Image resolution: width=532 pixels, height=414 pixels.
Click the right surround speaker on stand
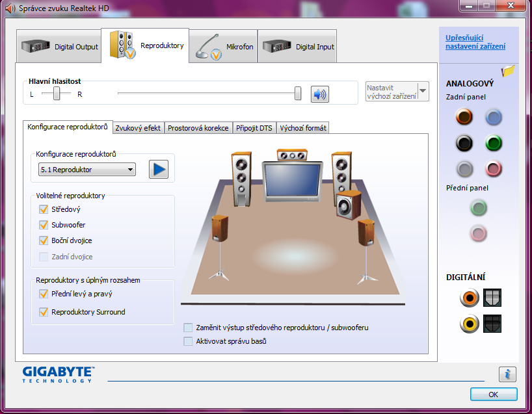(x=366, y=252)
